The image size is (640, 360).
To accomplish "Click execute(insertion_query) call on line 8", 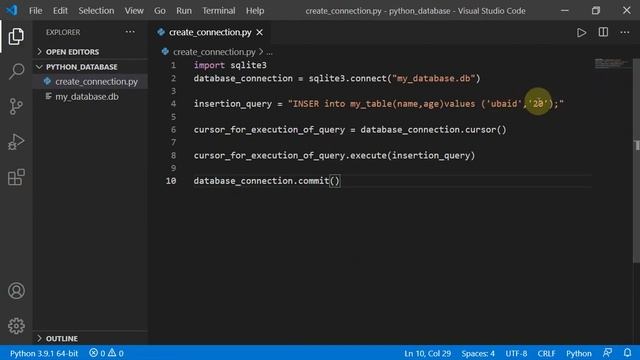I will point(412,156).
